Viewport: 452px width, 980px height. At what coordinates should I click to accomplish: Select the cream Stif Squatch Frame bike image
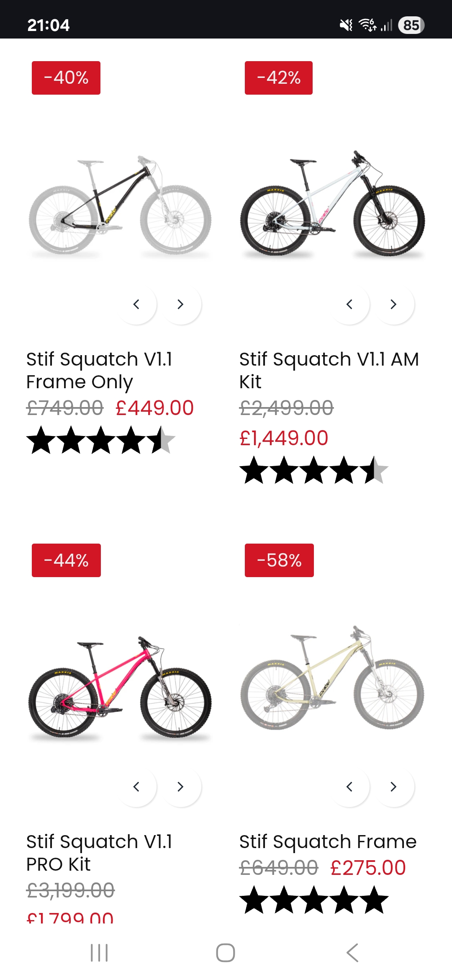click(333, 678)
